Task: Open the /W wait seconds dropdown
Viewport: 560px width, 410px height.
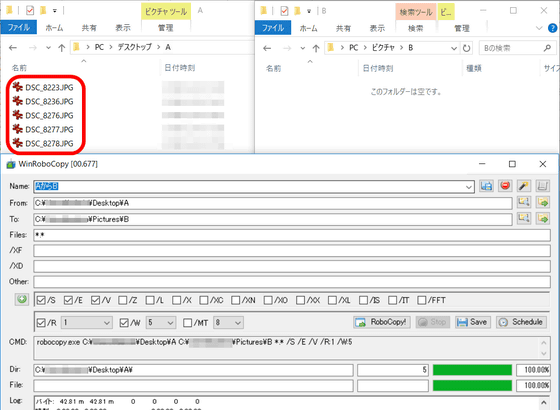Action: (x=170, y=323)
